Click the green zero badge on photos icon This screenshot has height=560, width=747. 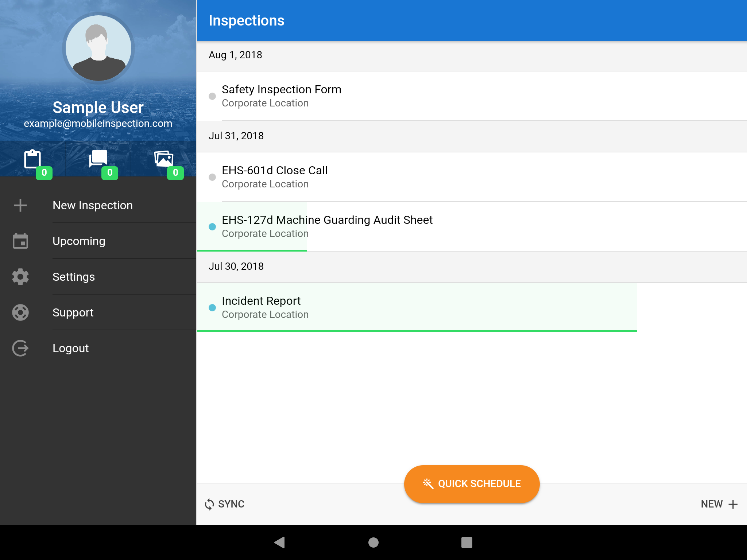click(175, 172)
